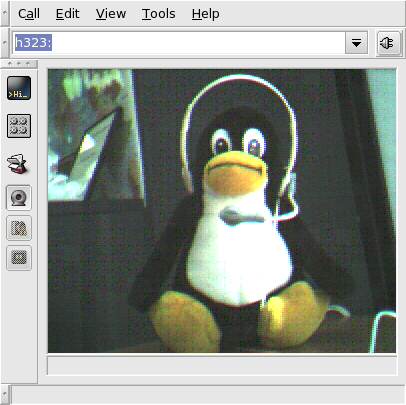Open the Help menu
Viewport: 406px width, 405px height.
(x=205, y=14)
